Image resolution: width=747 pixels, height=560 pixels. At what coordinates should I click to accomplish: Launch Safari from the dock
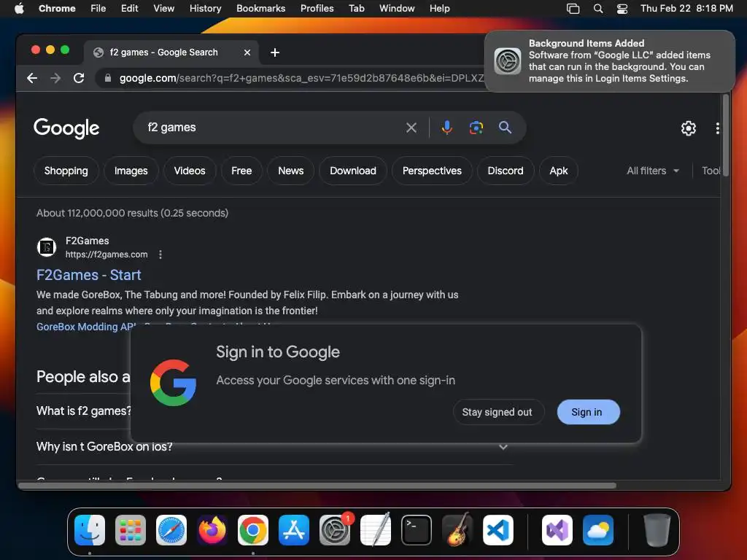171,530
